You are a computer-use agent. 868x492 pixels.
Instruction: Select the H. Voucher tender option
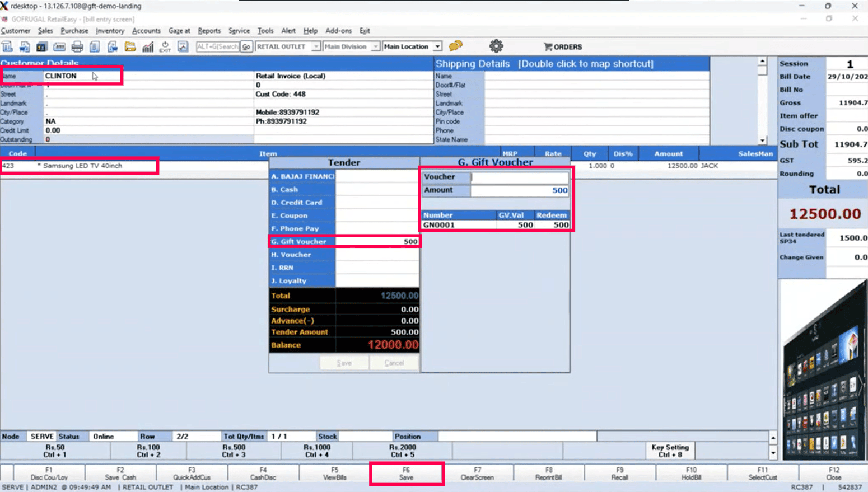[x=344, y=255]
